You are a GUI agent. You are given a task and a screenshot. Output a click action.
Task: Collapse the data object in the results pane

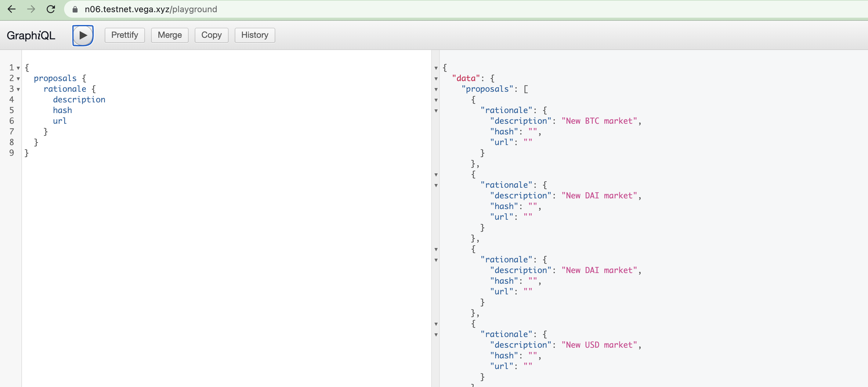point(436,78)
